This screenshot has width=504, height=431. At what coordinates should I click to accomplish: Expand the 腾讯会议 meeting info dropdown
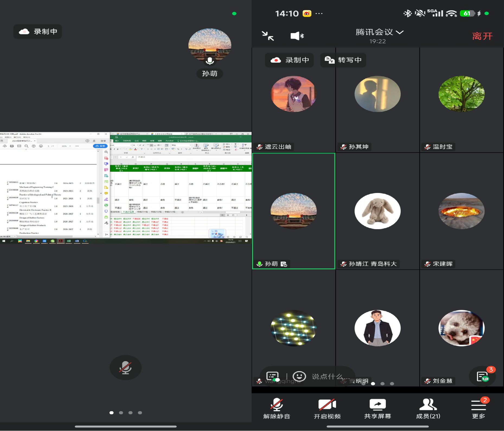(x=379, y=32)
